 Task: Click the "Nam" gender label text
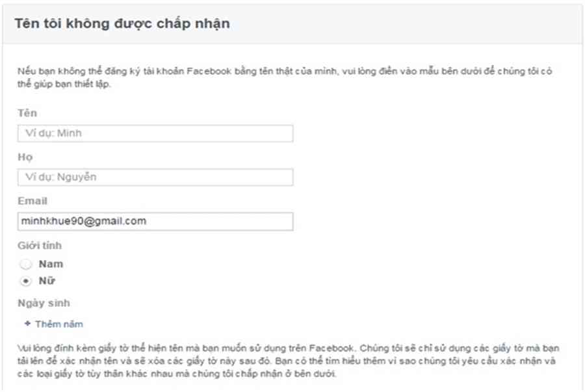(51, 265)
